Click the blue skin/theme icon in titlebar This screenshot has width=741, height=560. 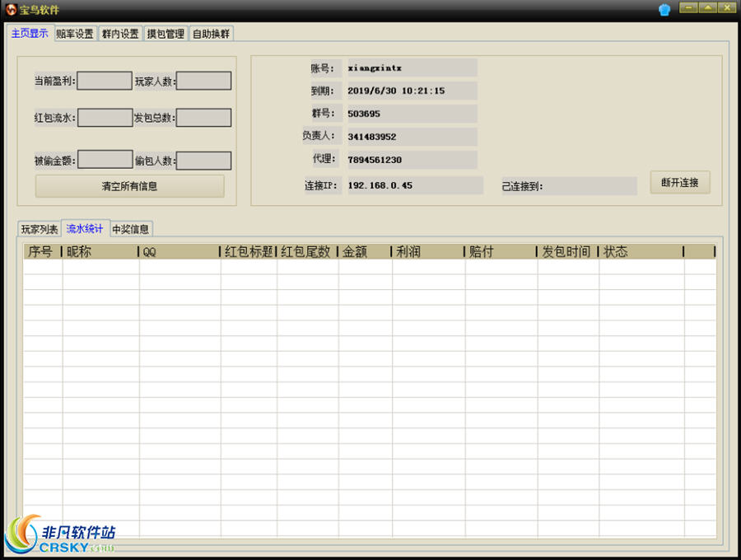click(x=665, y=9)
